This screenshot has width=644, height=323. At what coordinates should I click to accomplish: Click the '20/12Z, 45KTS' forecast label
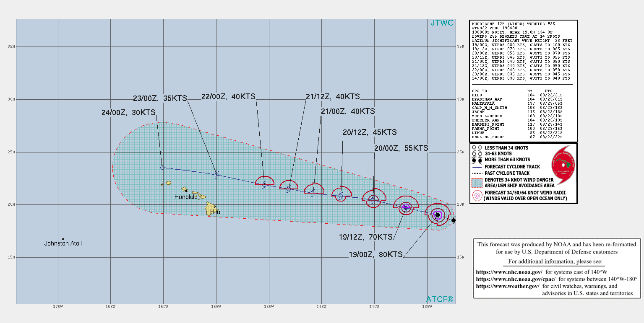point(370,132)
